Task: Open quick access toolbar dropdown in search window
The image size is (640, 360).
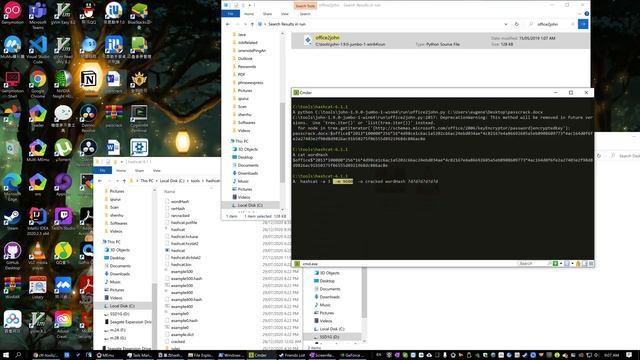Action: [x=249, y=5]
